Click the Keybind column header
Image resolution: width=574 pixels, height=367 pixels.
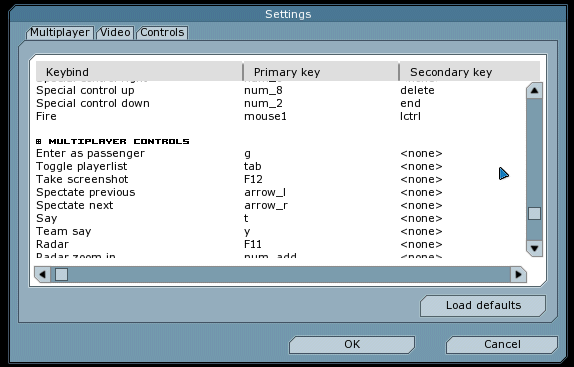[x=139, y=72]
